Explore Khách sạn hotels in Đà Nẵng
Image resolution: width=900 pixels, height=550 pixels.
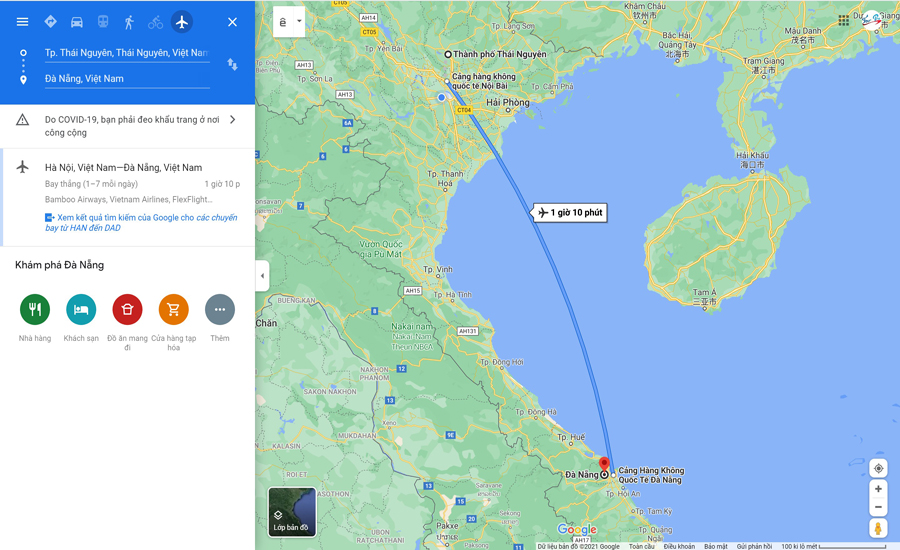click(81, 317)
